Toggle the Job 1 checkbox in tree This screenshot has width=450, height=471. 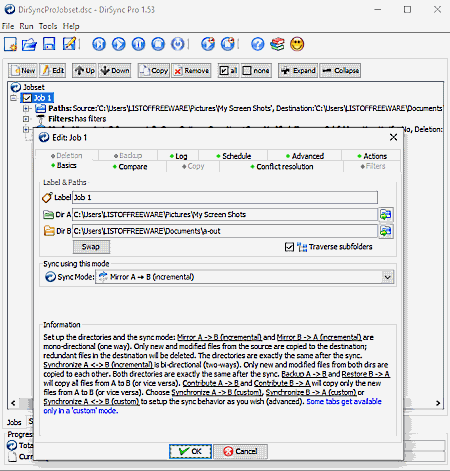(27, 98)
